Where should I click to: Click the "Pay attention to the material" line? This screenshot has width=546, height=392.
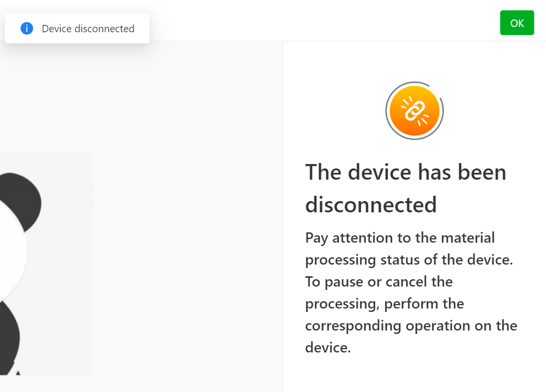(x=400, y=238)
